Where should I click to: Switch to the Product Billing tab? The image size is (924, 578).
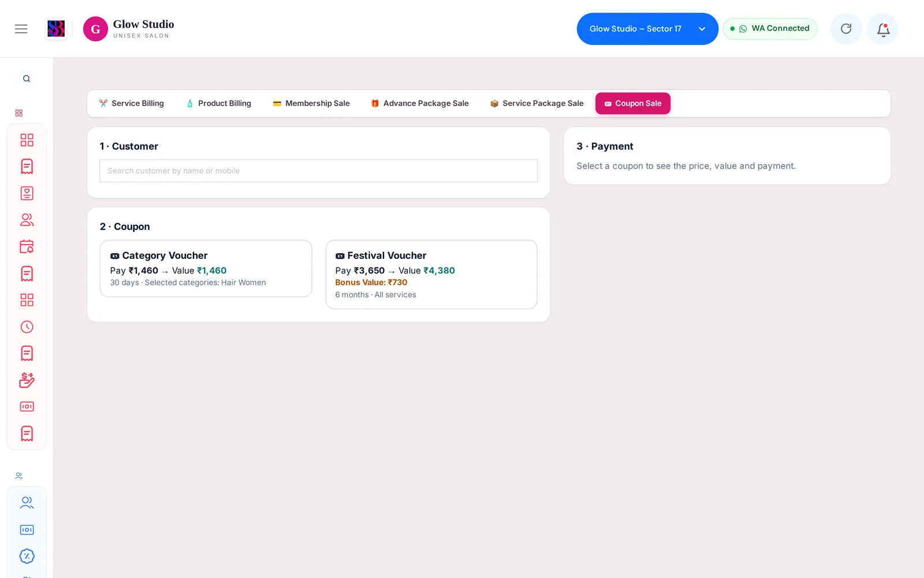pyautogui.click(x=218, y=103)
